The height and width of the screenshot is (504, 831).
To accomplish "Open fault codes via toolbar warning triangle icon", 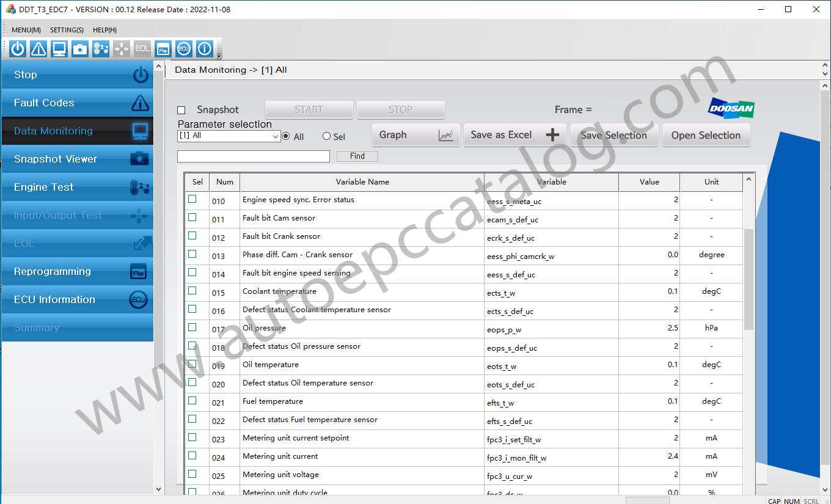I will (38, 49).
